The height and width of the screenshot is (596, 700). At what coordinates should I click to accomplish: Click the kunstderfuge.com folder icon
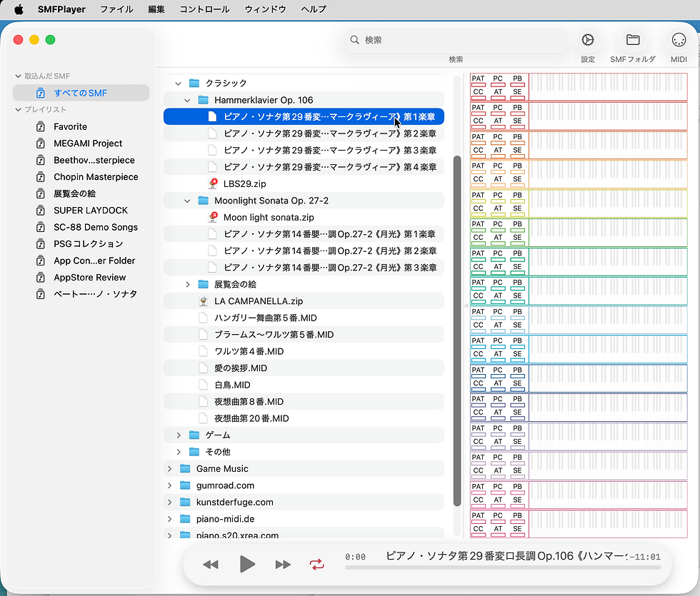[185, 502]
